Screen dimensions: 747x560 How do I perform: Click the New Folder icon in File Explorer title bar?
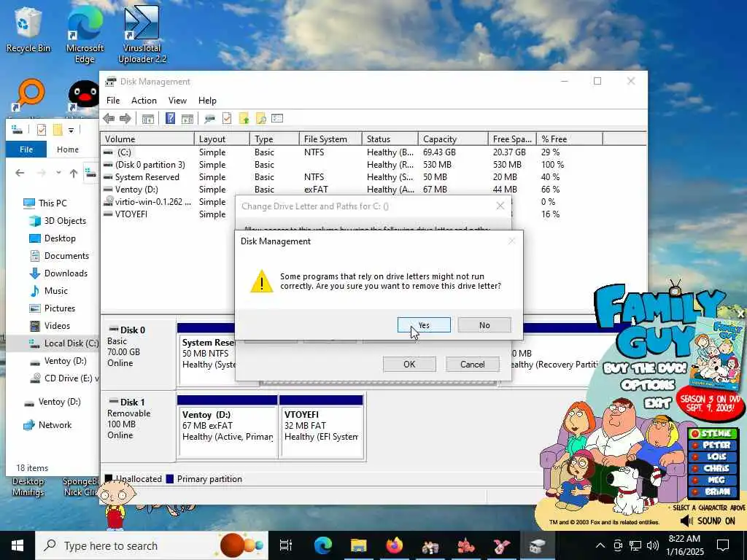58,130
